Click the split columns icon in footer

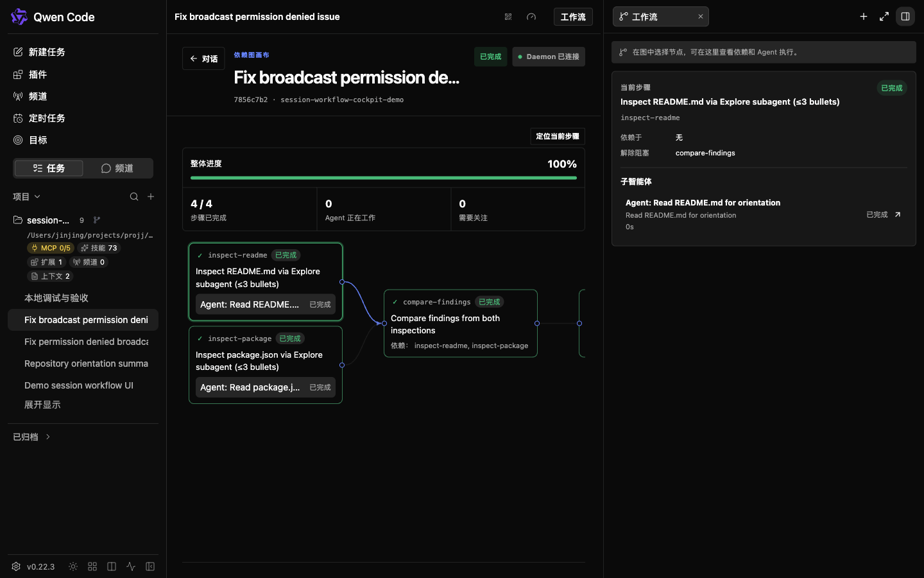tap(112, 566)
